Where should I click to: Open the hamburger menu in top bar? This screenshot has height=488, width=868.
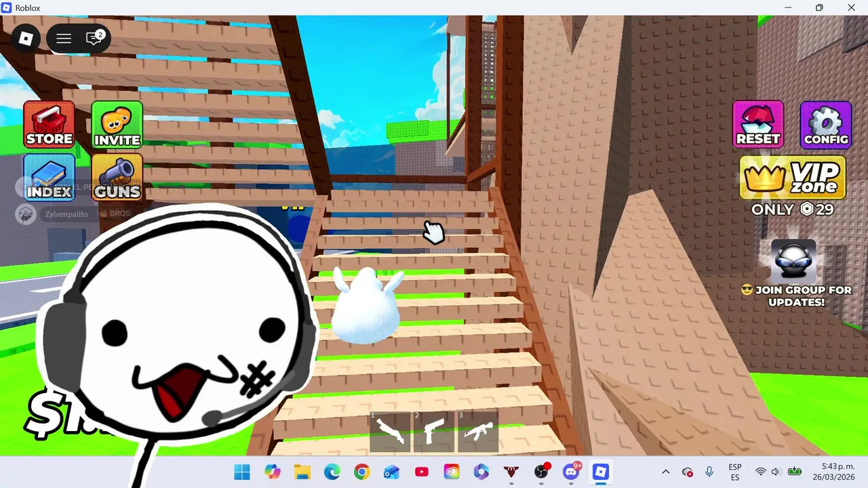tap(64, 39)
